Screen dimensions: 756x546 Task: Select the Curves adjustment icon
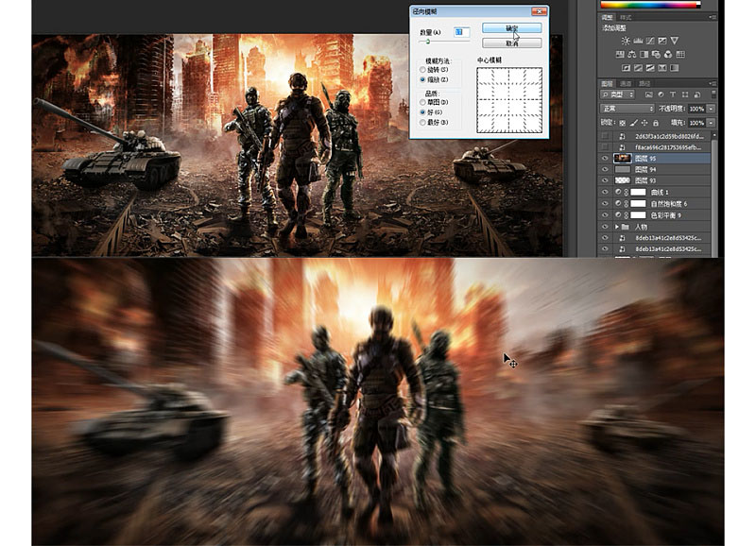click(x=649, y=41)
